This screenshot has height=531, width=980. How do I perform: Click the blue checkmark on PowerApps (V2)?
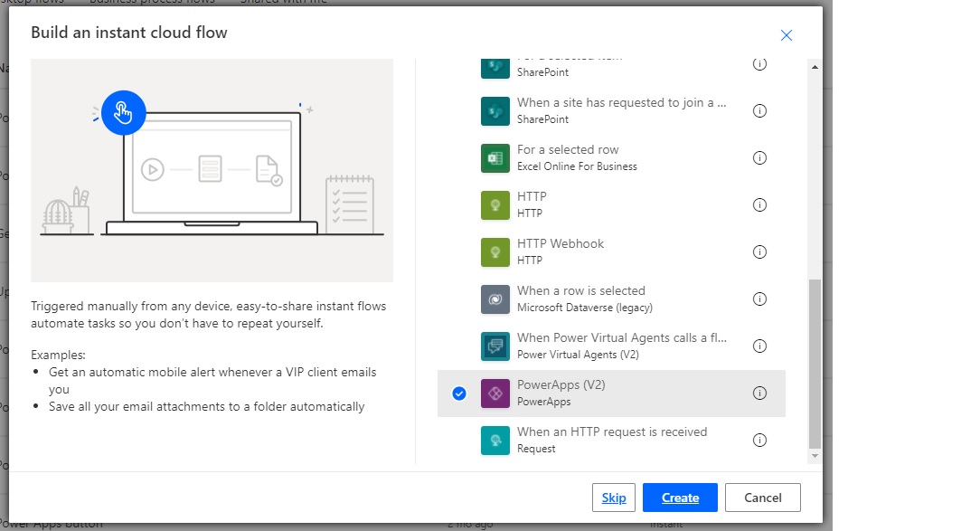[x=459, y=393]
